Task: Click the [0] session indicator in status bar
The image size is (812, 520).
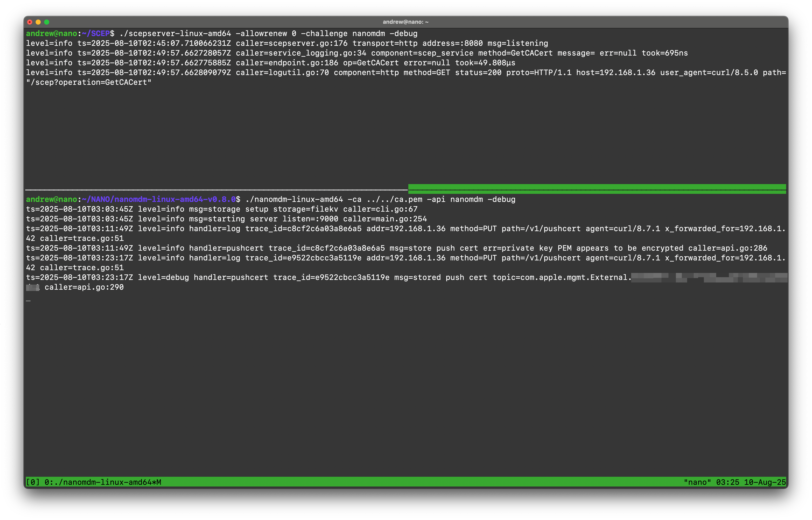Action: 33,482
